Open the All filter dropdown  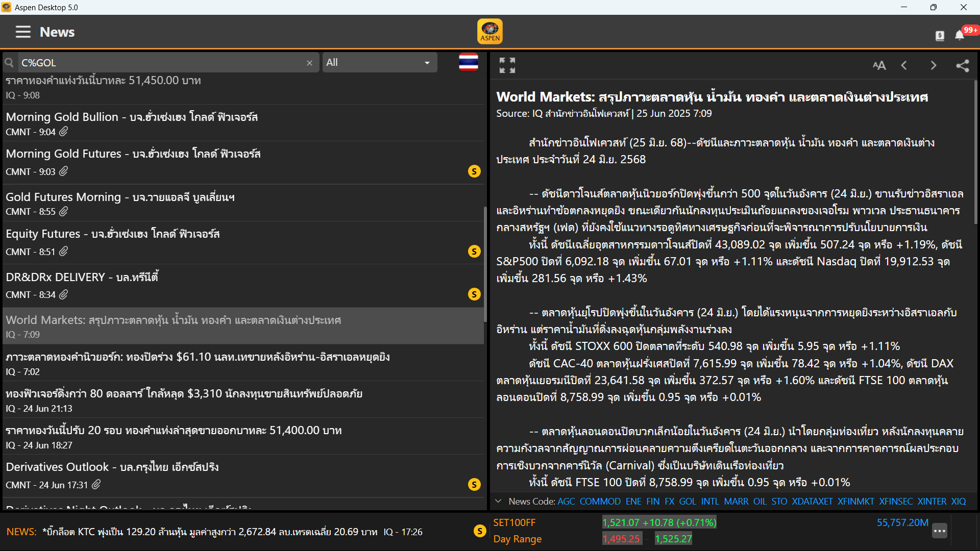pos(379,62)
